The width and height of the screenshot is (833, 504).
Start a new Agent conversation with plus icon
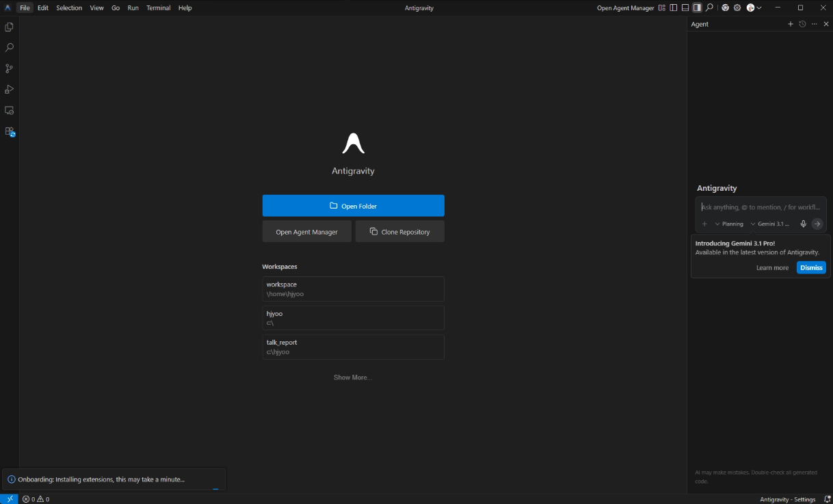(791, 24)
